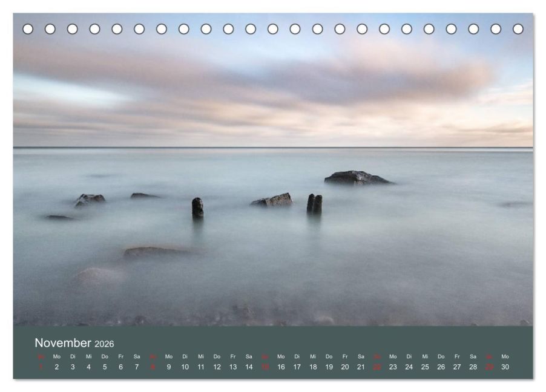The image size is (546, 392).
Task: Click the red Sunday date 15
Action: pos(265,367)
